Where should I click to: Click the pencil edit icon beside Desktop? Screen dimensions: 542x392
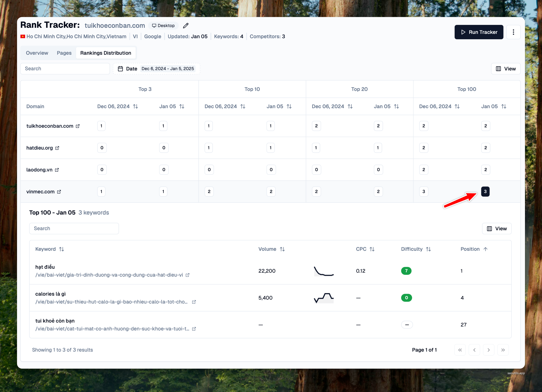pos(186,26)
